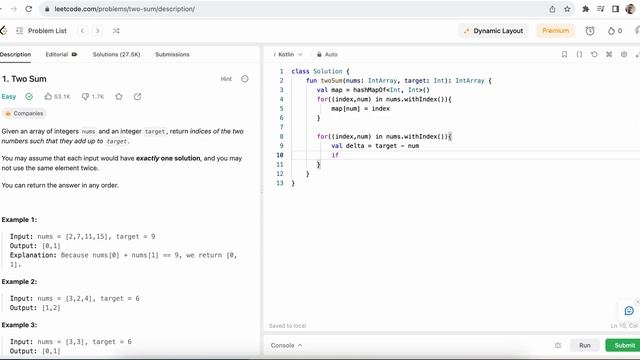Image resolution: width=640 pixels, height=360 pixels.
Task: Open editor settings gear
Action: [624, 54]
